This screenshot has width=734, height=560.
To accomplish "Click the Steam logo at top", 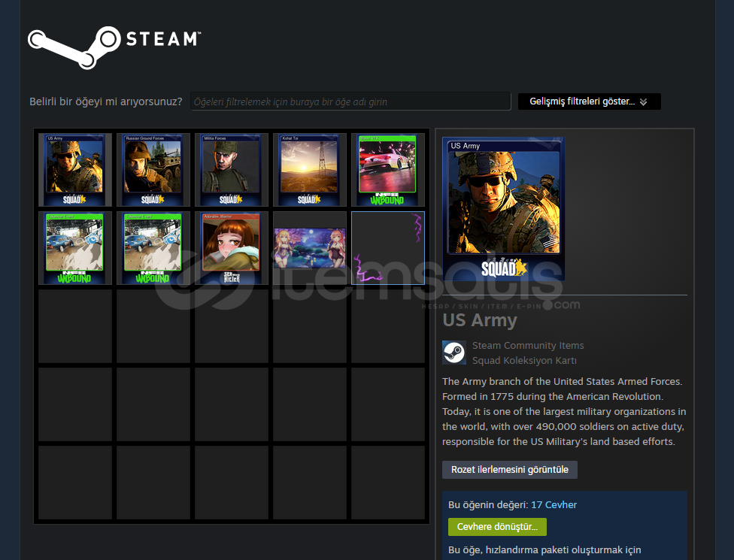I will (114, 47).
